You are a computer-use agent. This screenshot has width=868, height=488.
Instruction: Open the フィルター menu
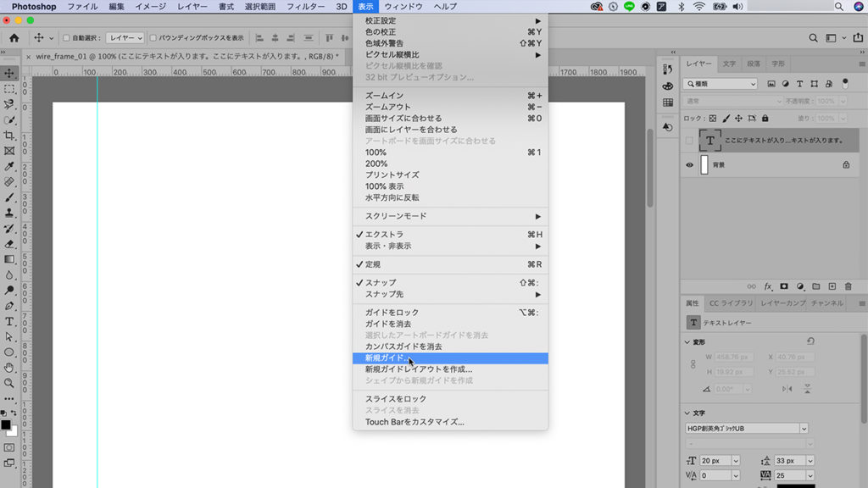point(305,7)
